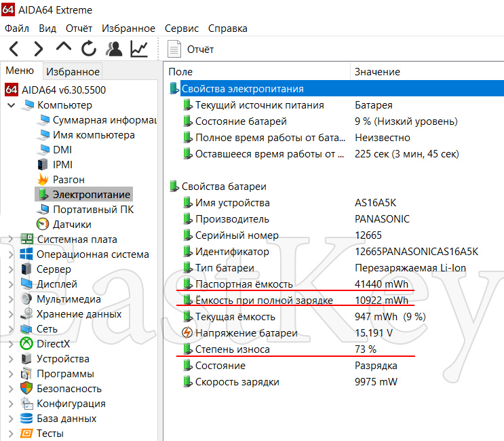The height and width of the screenshot is (441, 504).
Task: Click the Конфигурация settings icon
Action: [x=26, y=403]
